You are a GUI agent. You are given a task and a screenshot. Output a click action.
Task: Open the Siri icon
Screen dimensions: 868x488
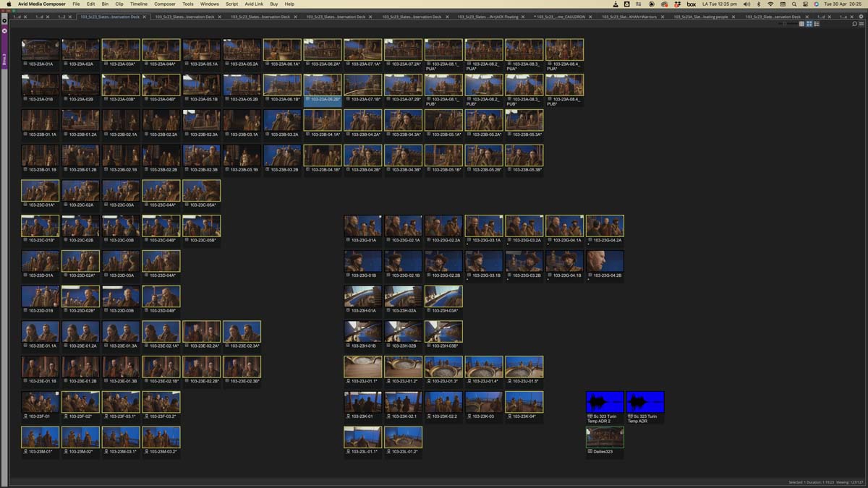[x=816, y=4]
